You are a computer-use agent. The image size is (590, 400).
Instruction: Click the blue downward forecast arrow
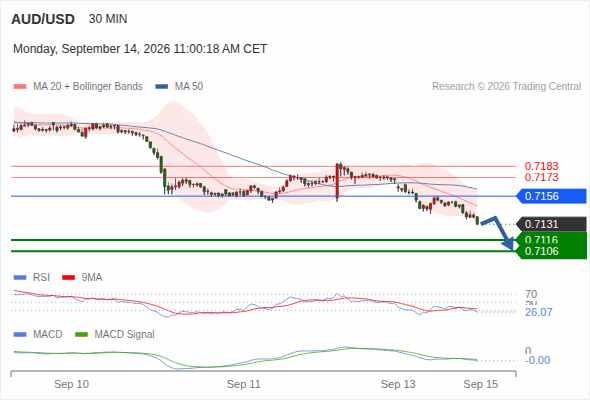click(497, 233)
